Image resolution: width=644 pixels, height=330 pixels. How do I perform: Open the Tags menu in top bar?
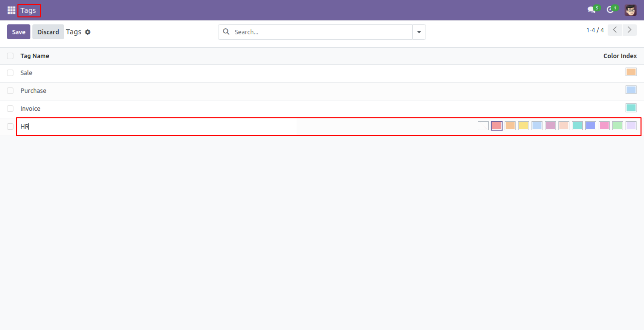click(x=28, y=10)
